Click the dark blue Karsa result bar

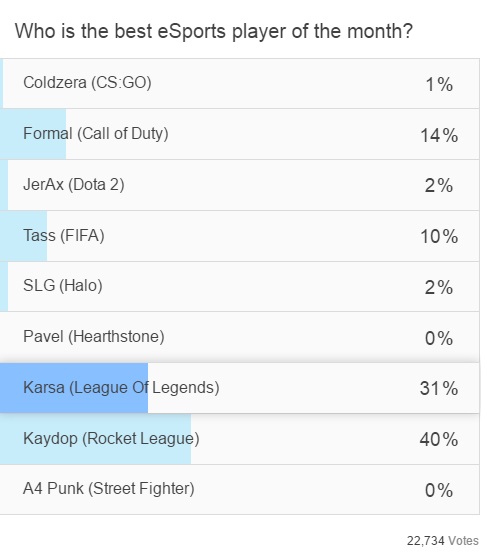(x=74, y=388)
